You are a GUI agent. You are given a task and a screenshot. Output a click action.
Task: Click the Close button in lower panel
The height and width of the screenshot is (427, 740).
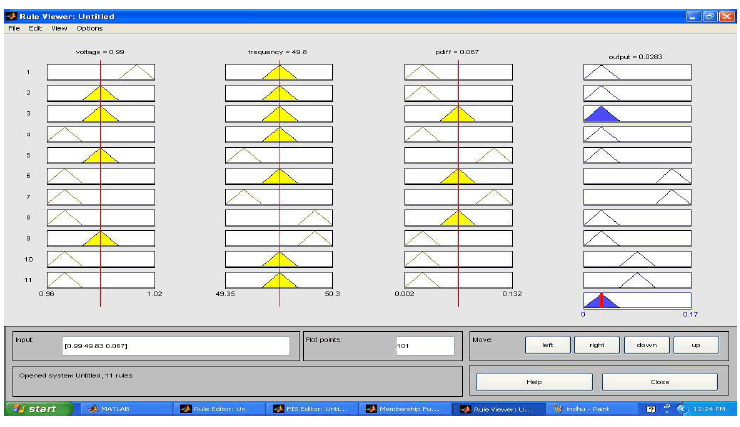click(x=659, y=382)
